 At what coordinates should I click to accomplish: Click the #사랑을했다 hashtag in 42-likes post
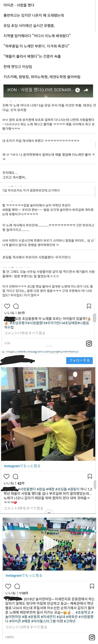click(27, 489)
